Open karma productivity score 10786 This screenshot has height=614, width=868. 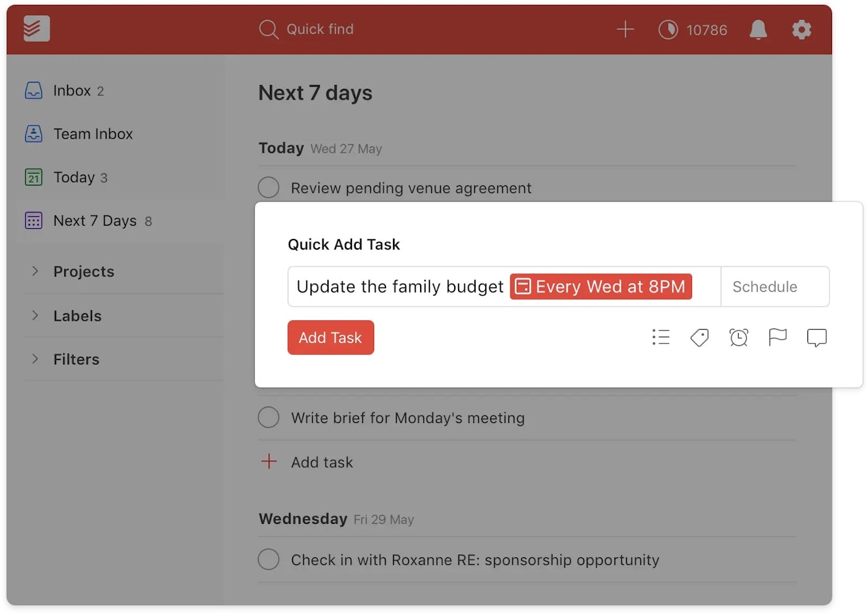pos(693,30)
